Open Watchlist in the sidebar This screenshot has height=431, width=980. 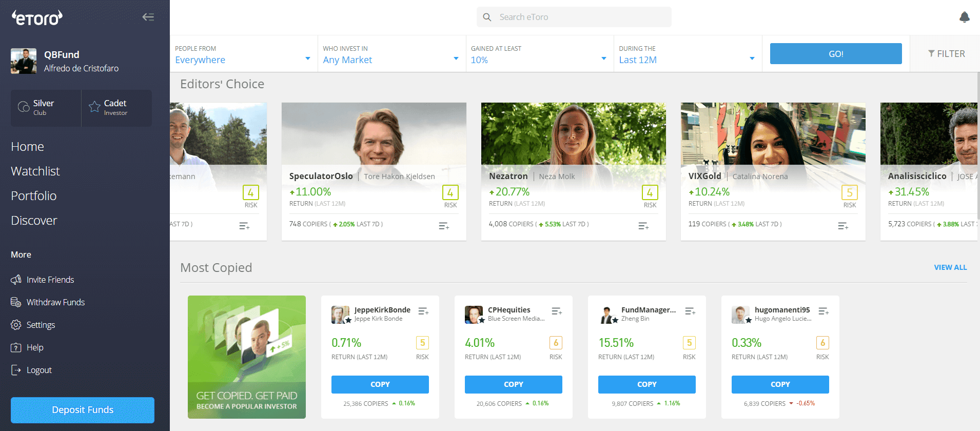35,171
